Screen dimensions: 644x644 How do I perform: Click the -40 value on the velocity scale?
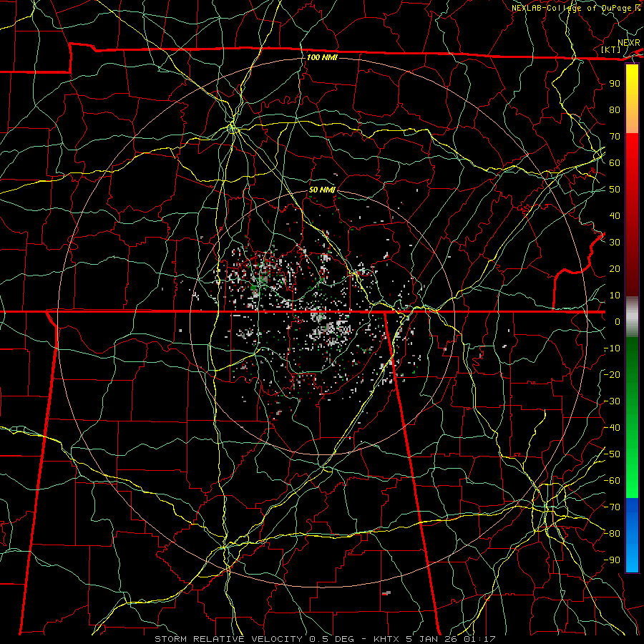(612, 428)
